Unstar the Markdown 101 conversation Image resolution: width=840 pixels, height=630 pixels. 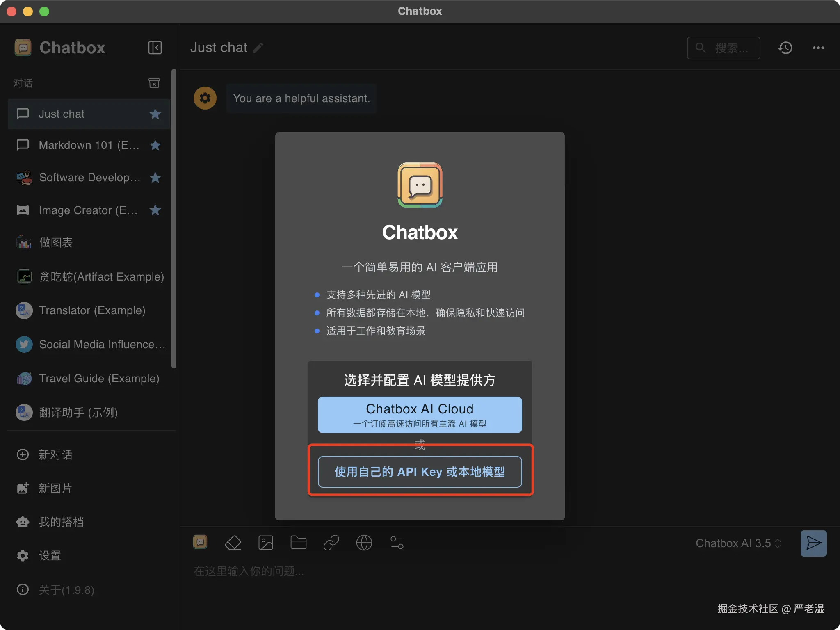point(155,145)
